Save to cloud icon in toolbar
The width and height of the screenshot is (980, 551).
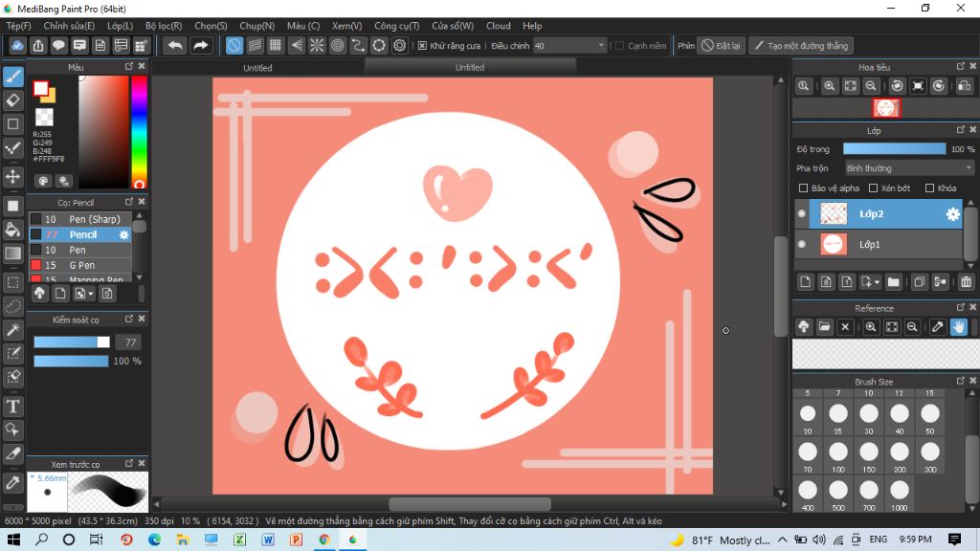click(17, 46)
